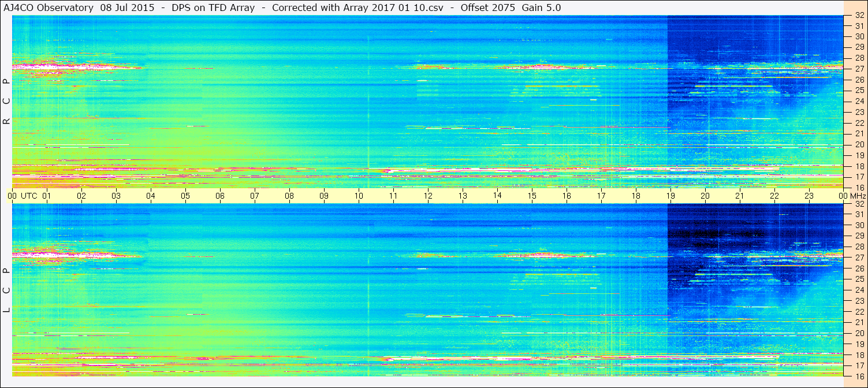The width and height of the screenshot is (868, 388).
Task: Click the 20 MHz label of LCP panel
Action: 859,333
